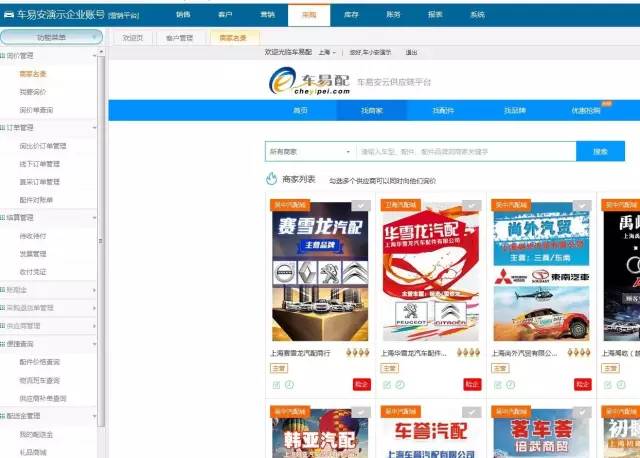
Task: Open the 功能菜单 dropdown
Action: 51,37
